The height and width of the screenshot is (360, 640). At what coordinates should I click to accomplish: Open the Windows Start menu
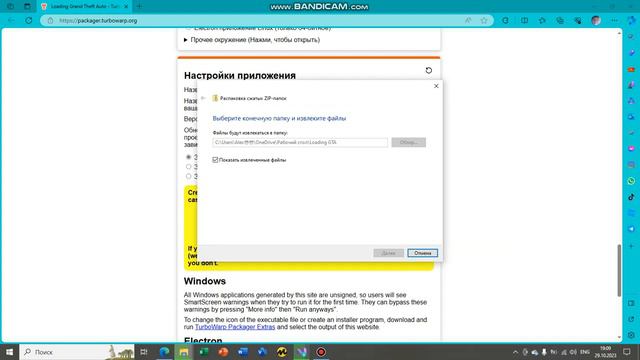(x=9, y=351)
